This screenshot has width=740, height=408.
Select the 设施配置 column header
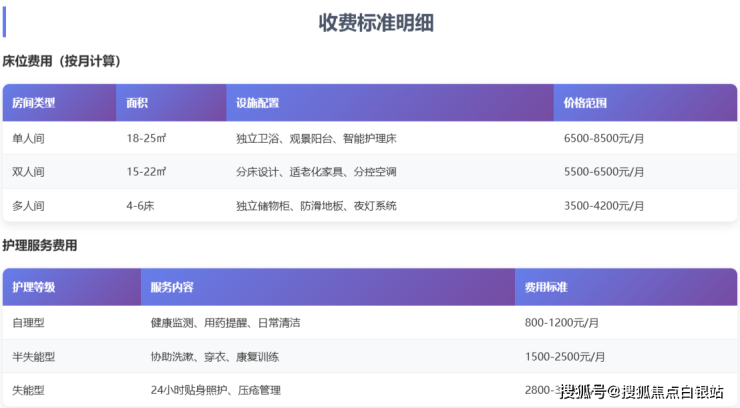pos(257,103)
